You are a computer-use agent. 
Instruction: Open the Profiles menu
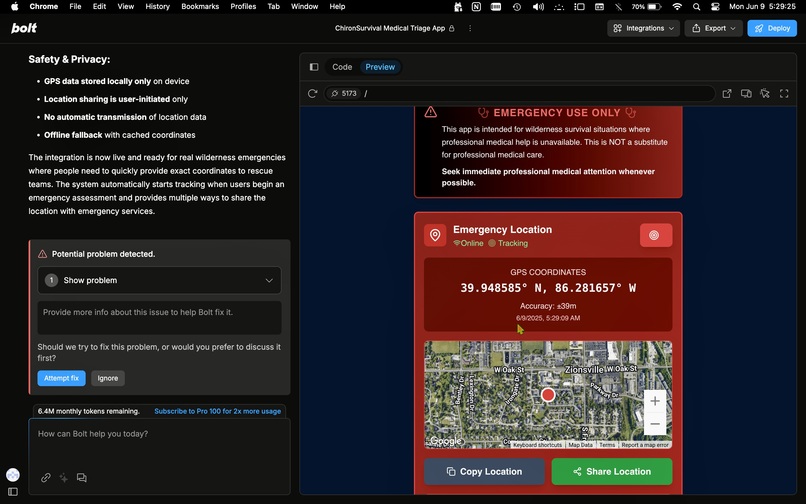(243, 6)
